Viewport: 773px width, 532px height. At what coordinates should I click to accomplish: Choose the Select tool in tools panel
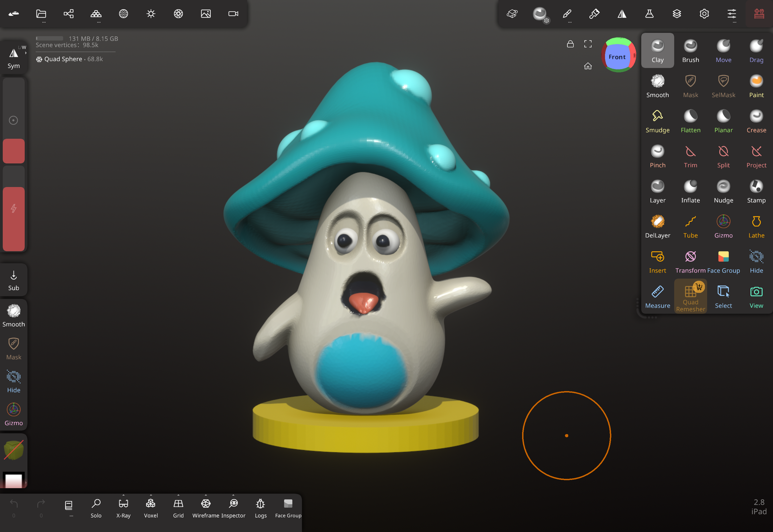pyautogui.click(x=723, y=296)
